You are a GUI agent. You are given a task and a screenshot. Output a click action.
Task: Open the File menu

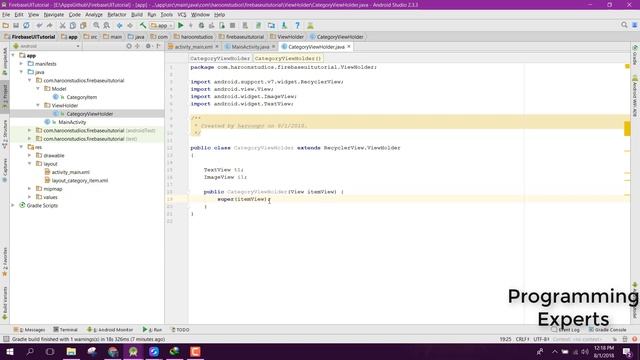click(6, 15)
